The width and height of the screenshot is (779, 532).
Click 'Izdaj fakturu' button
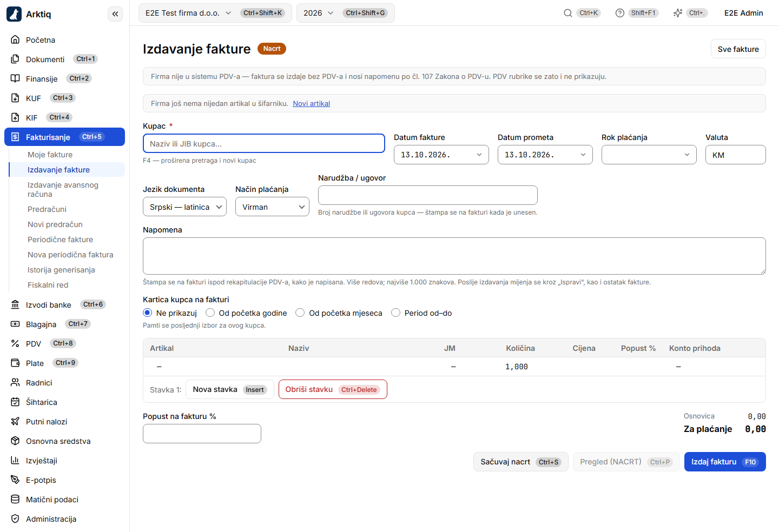point(725,462)
